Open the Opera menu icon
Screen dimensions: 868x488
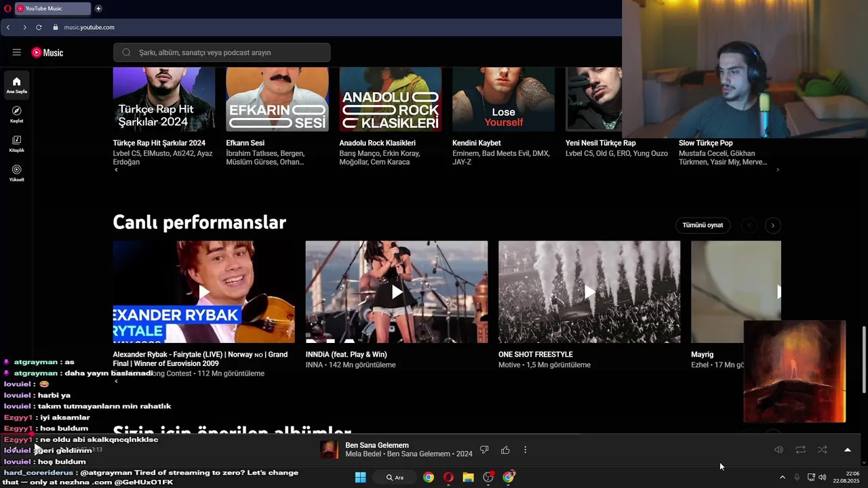[x=7, y=8]
